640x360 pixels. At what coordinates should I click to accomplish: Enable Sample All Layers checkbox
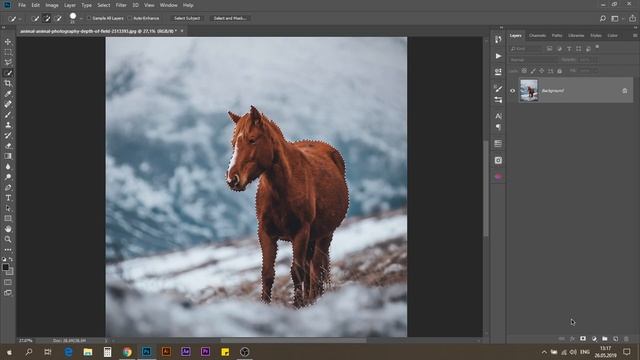point(89,18)
